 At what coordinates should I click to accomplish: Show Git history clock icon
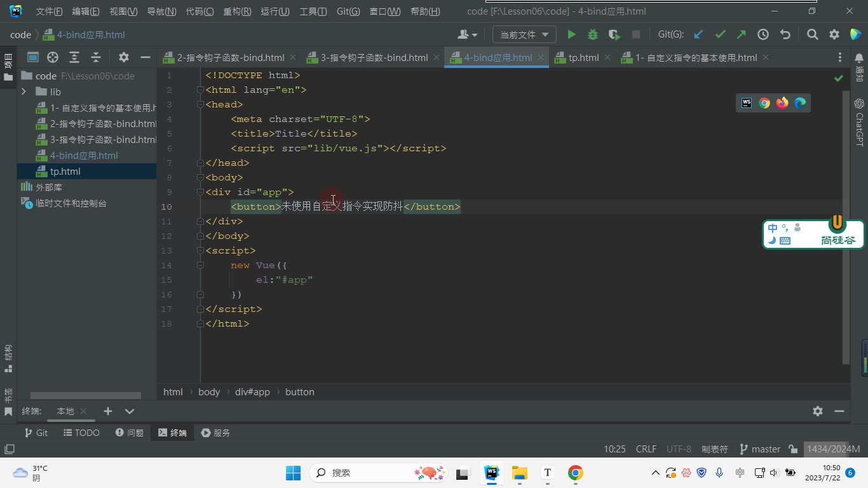pos(763,35)
